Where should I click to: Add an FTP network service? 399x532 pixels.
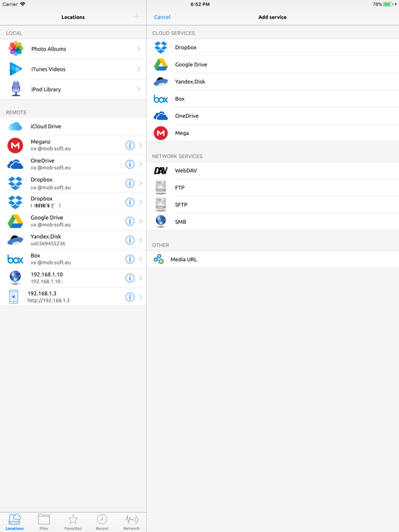coord(273,188)
